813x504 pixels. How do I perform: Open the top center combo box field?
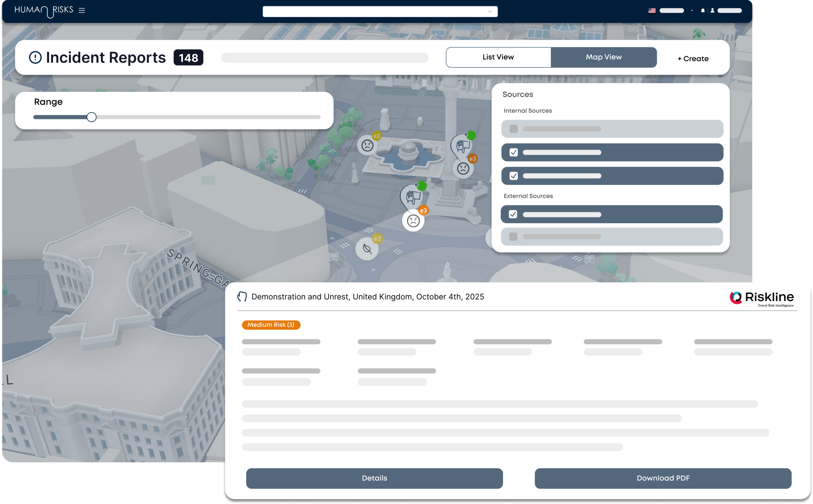point(373,12)
